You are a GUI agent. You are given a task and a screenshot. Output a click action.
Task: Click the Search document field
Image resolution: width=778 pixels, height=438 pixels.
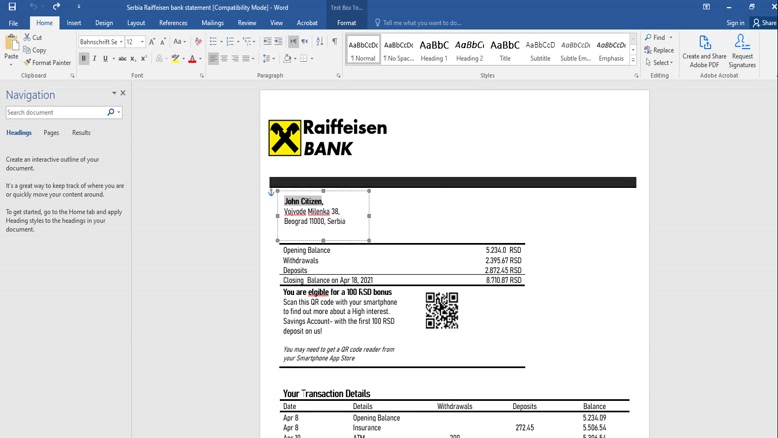point(56,112)
